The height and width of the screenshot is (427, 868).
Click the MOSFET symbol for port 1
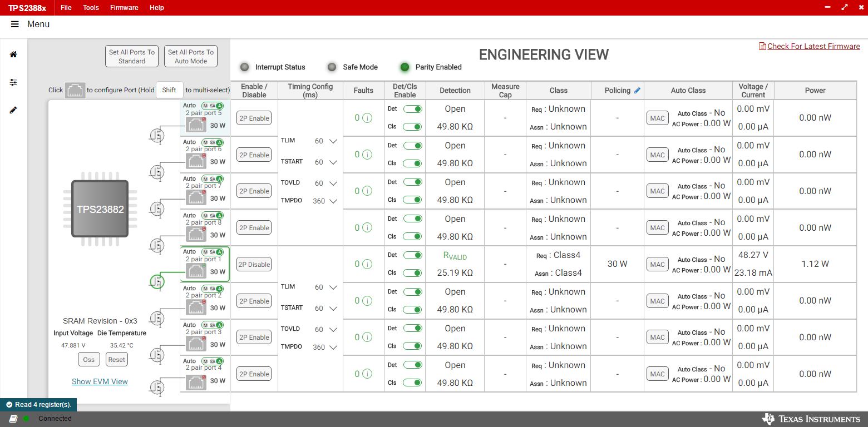pos(157,282)
